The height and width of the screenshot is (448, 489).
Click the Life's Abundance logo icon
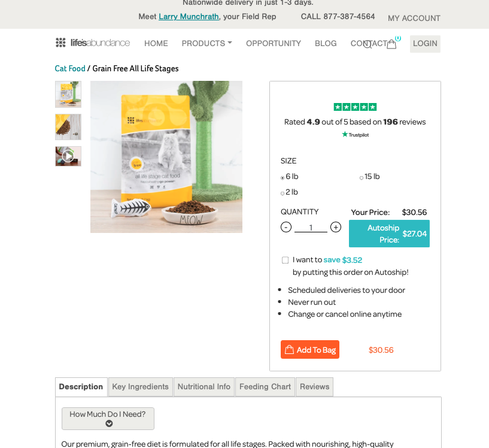click(60, 43)
